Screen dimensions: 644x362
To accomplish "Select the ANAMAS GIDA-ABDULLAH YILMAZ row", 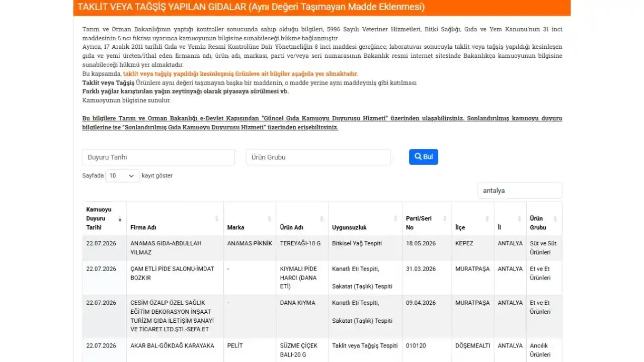I will pos(322,248).
